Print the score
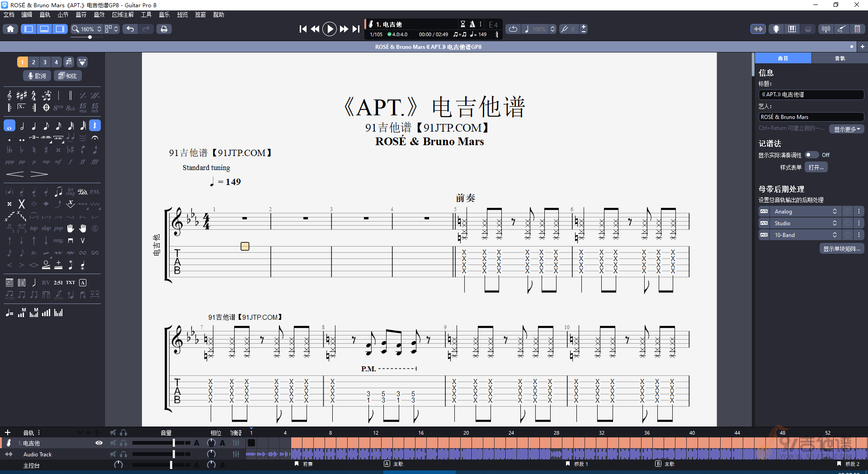Viewport: 868px width, 474px height. pos(164,29)
